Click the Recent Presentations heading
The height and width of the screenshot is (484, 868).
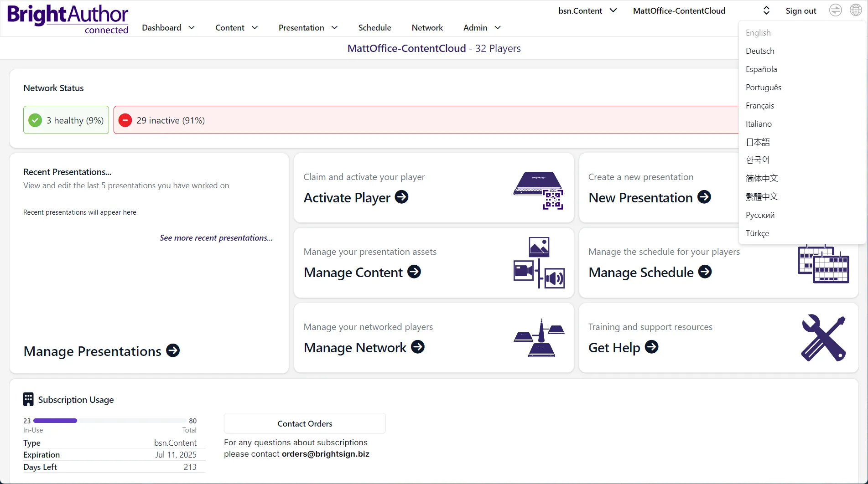click(x=68, y=172)
